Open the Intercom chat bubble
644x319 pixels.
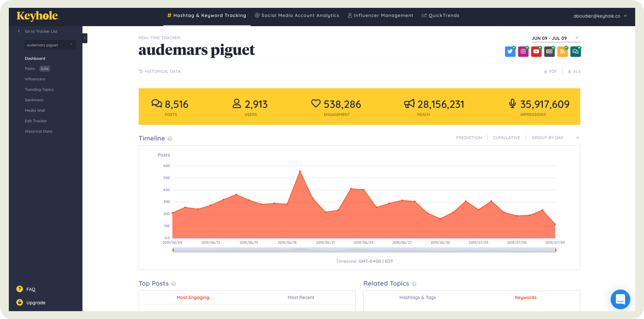[x=620, y=299]
